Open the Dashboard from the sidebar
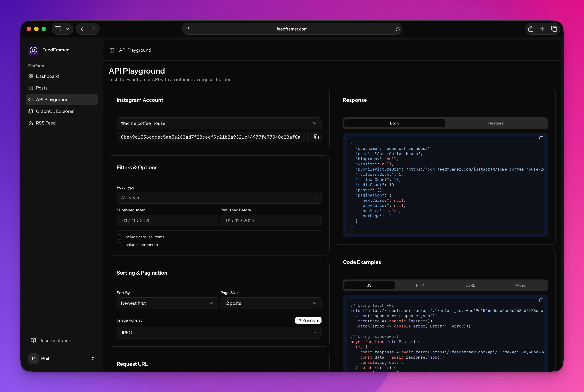The width and height of the screenshot is (584, 392). click(47, 76)
